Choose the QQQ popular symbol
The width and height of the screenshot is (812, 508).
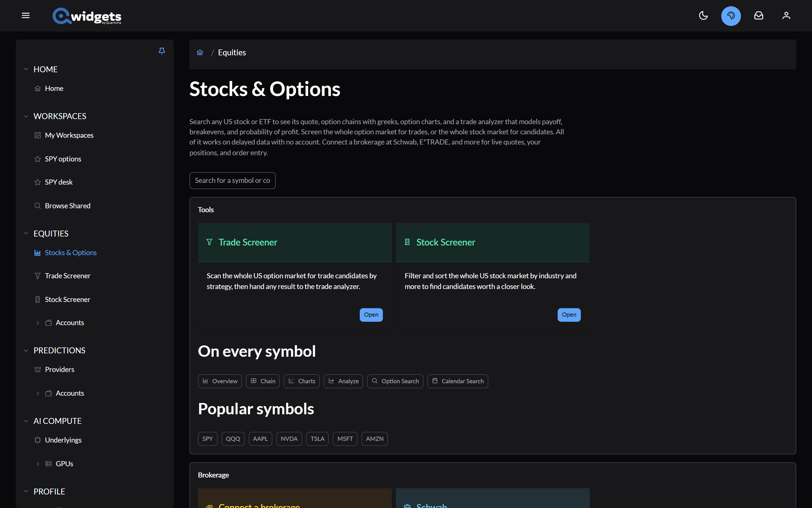coord(233,439)
